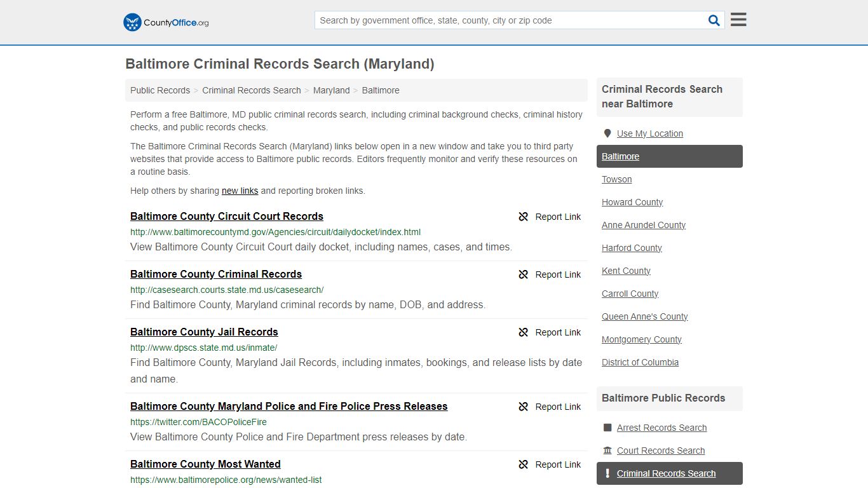Open highlighted Criminal Records Search link
This screenshot has width=868, height=488.
click(x=666, y=473)
